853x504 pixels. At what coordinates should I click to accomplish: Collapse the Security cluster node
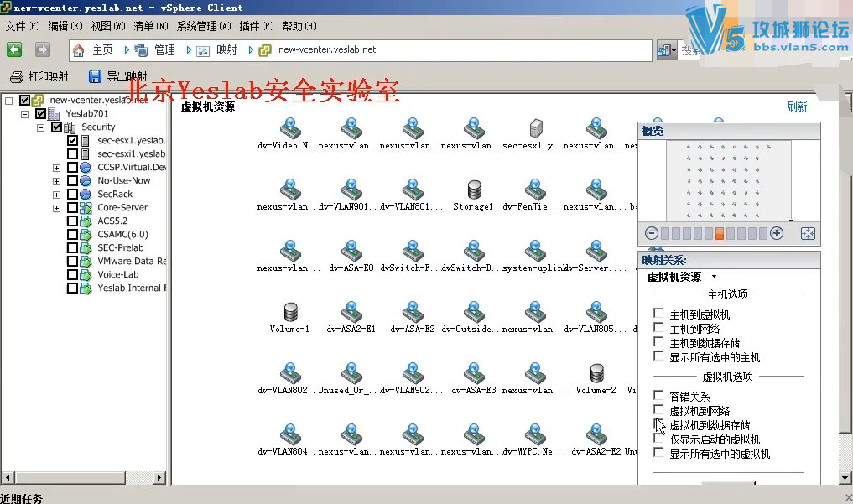[40, 127]
